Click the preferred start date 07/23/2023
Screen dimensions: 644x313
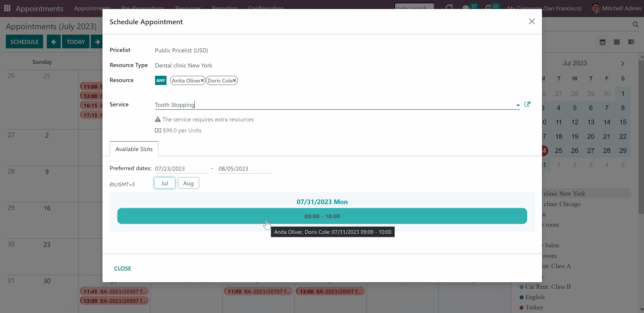[182, 169]
